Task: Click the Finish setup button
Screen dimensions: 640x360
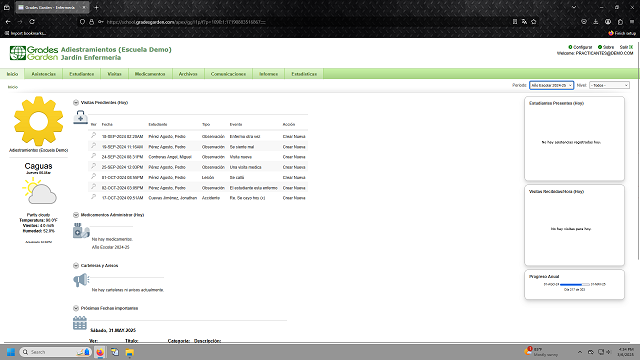Action: pos(622,33)
